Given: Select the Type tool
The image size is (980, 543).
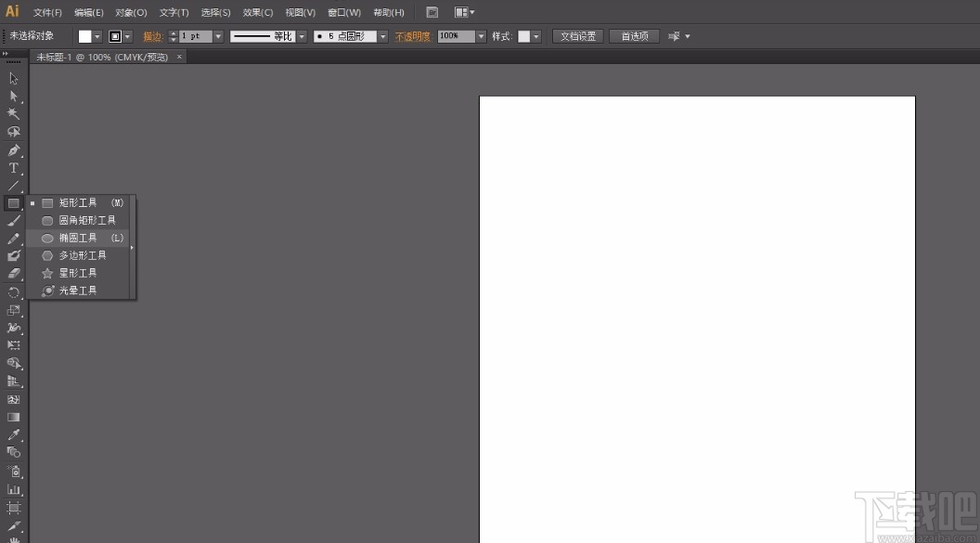Looking at the screenshot, I should coord(14,168).
